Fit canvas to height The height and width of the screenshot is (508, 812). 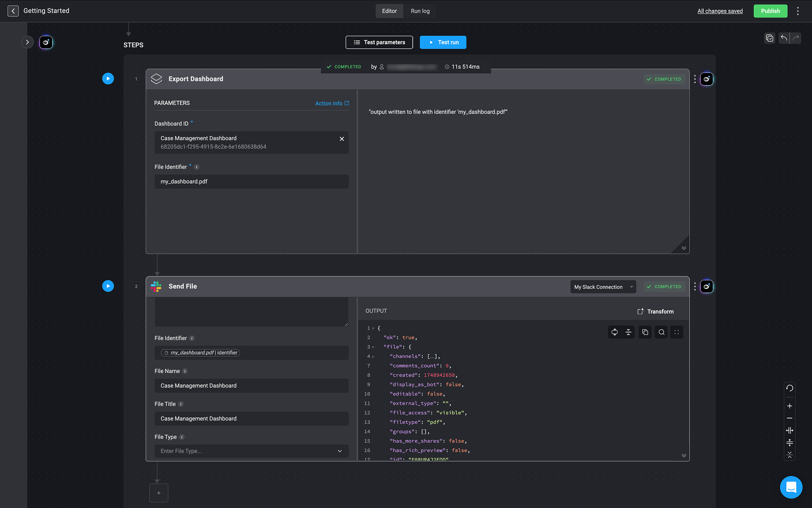pyautogui.click(x=789, y=443)
